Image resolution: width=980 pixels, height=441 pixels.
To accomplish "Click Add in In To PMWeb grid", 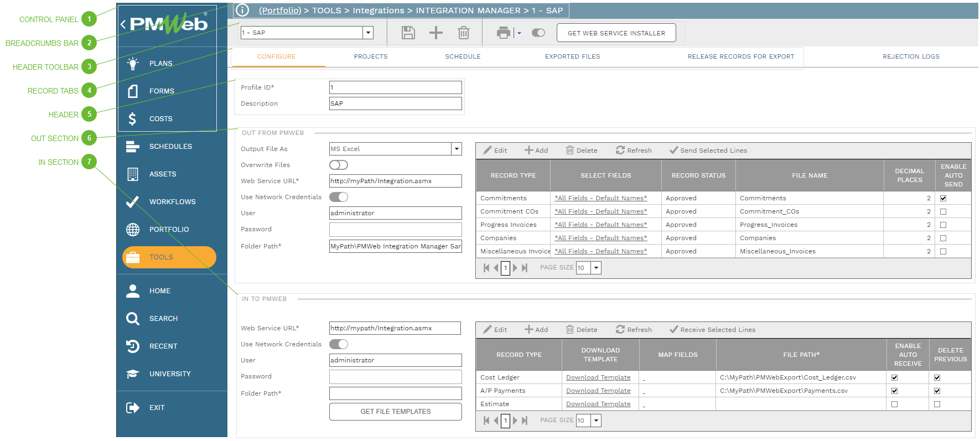I will pos(536,330).
